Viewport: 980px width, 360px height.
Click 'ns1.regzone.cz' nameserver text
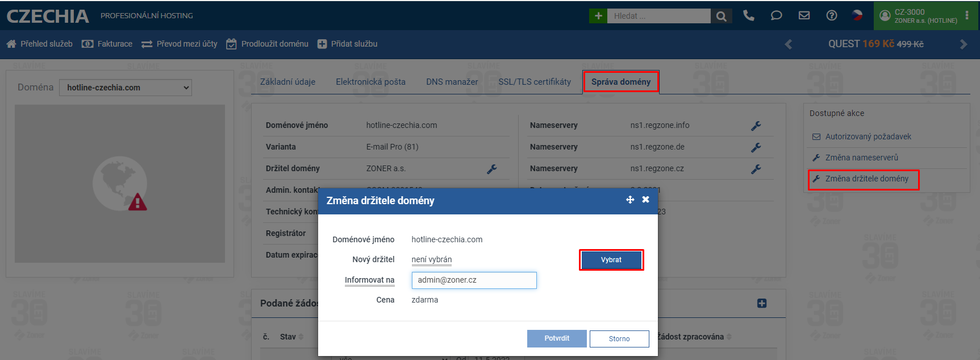tap(657, 168)
